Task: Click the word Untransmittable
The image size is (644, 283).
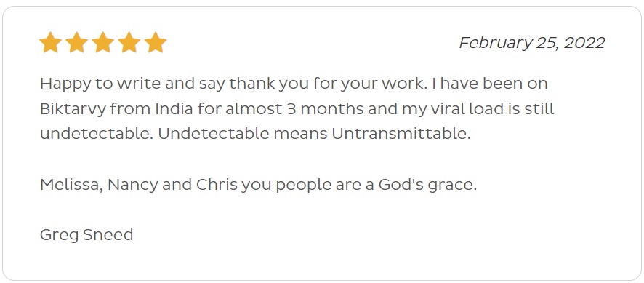Action: [401, 134]
